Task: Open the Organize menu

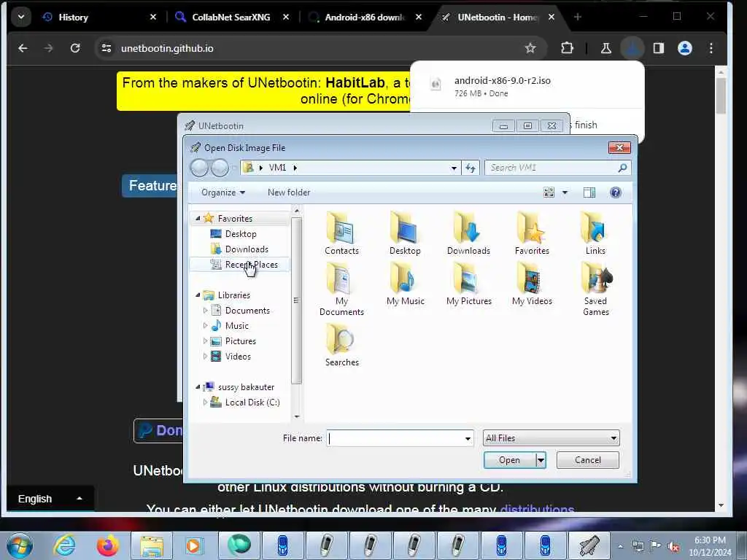Action: (x=223, y=192)
